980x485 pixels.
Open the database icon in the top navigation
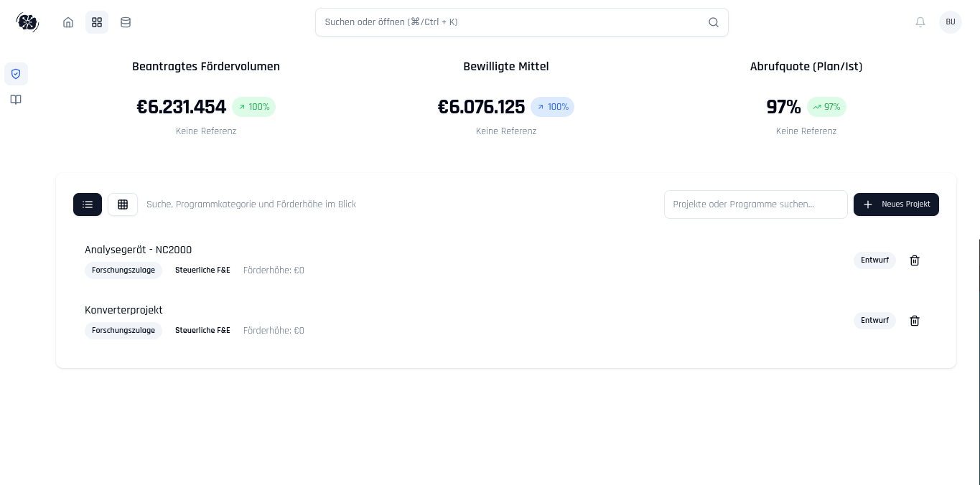point(126,22)
